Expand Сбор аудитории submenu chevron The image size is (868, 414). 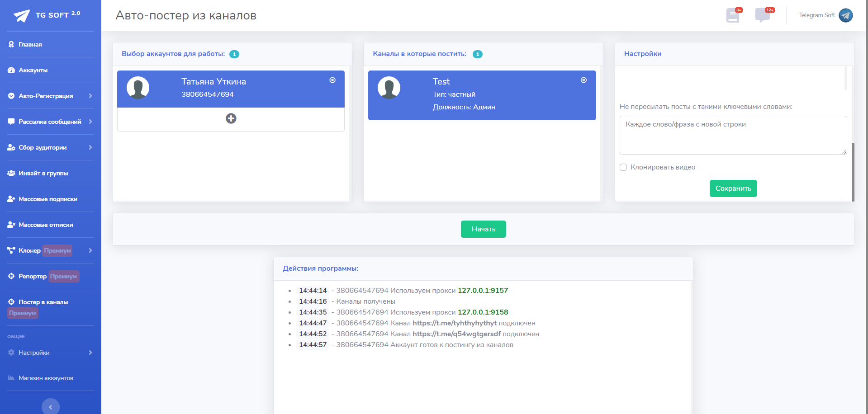coord(90,147)
